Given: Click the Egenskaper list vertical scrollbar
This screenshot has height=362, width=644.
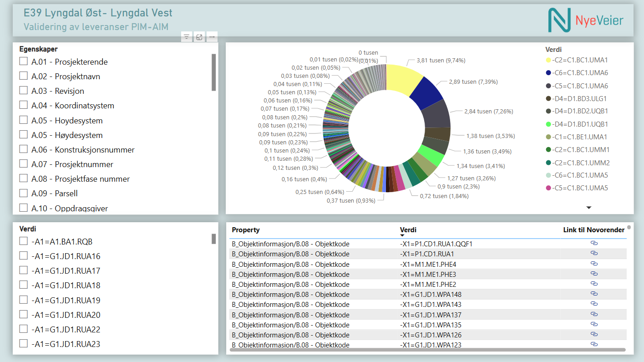Looking at the screenshot, I should 214,72.
